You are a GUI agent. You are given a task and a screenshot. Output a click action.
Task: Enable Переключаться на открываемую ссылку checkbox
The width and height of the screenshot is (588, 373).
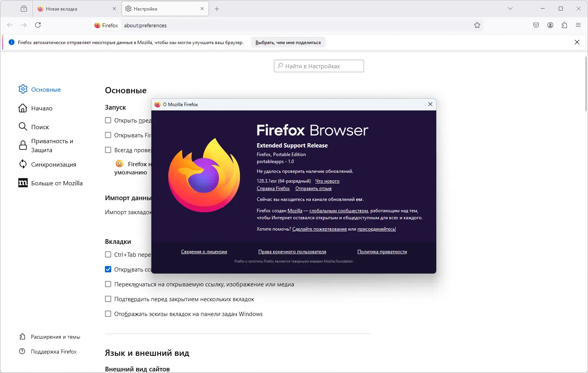(x=108, y=284)
